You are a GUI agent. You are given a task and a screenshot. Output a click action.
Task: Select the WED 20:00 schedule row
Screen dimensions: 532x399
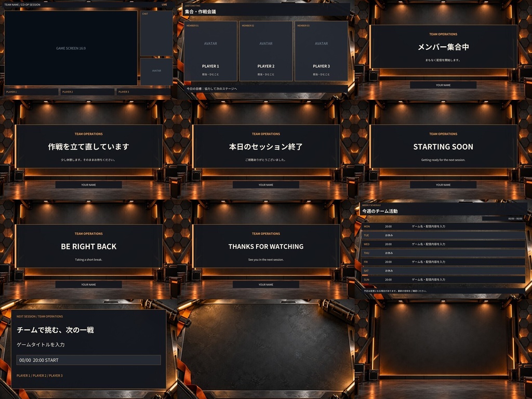(x=443, y=244)
